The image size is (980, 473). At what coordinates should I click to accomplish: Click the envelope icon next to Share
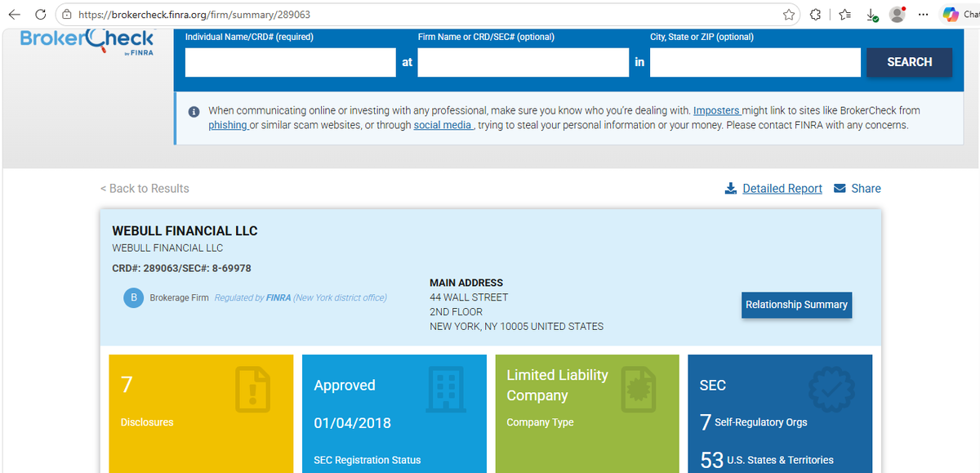tap(840, 189)
